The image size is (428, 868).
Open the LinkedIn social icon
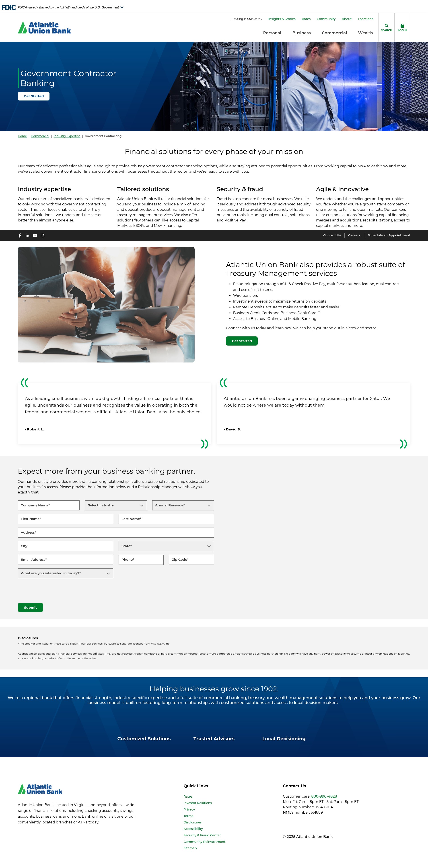click(x=27, y=235)
